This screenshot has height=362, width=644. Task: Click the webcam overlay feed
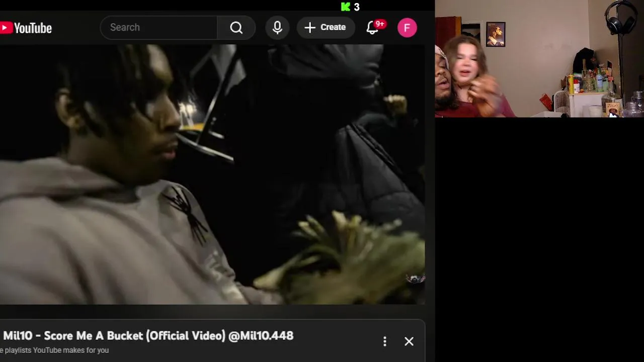(539, 59)
